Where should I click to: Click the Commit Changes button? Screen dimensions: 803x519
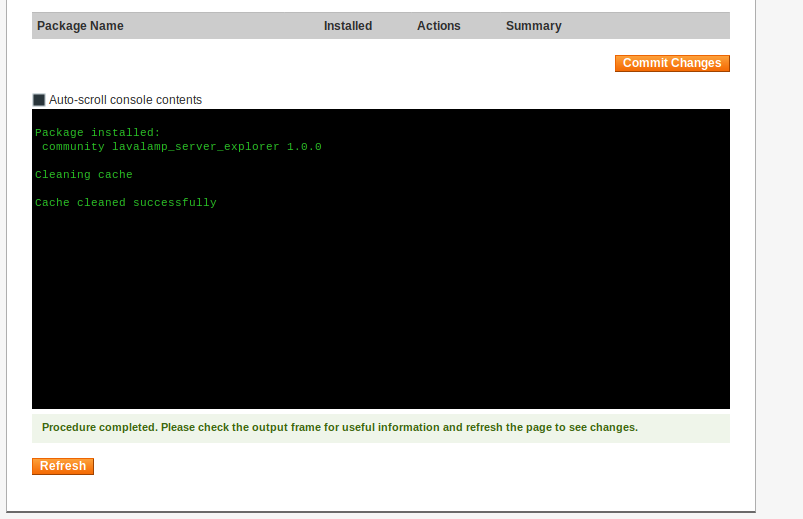click(x=672, y=63)
